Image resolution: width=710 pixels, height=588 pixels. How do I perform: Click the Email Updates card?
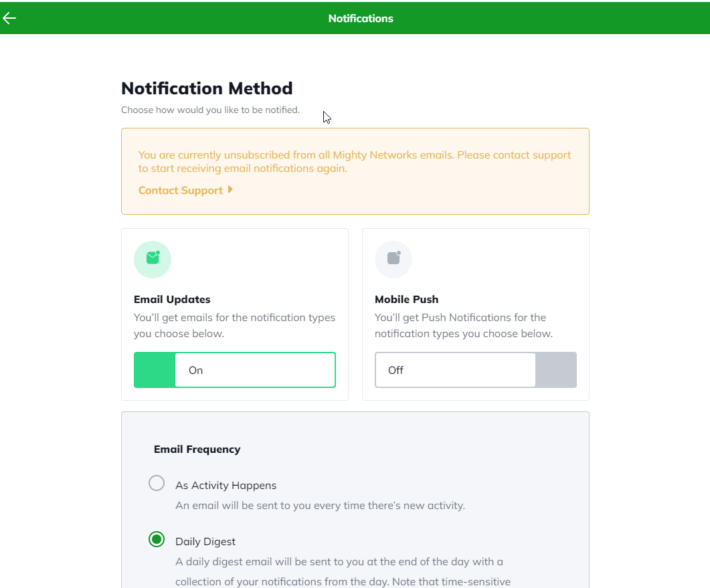[234, 313]
